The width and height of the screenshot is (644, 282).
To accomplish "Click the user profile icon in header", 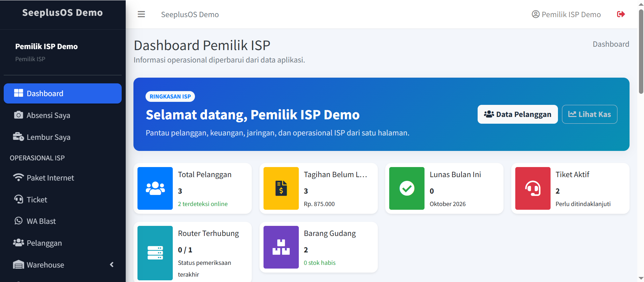I will click(x=535, y=14).
